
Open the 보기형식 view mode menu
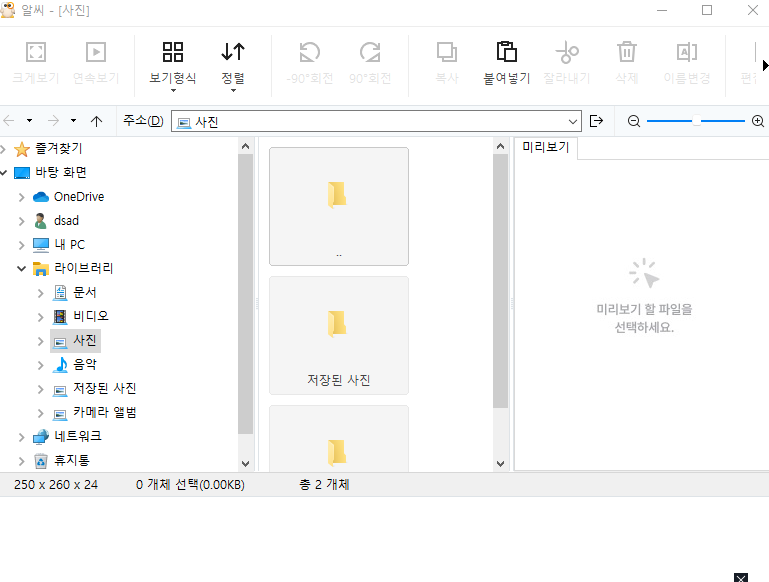point(173,65)
